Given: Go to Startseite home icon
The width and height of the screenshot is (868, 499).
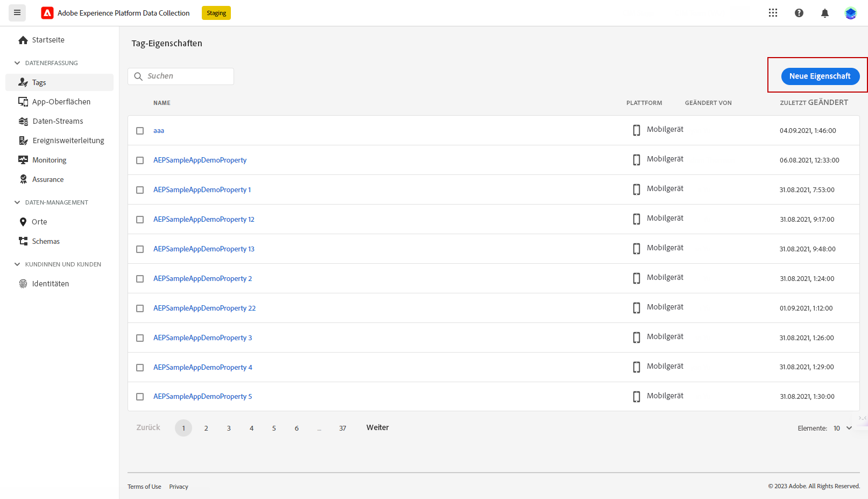Looking at the screenshot, I should (23, 40).
